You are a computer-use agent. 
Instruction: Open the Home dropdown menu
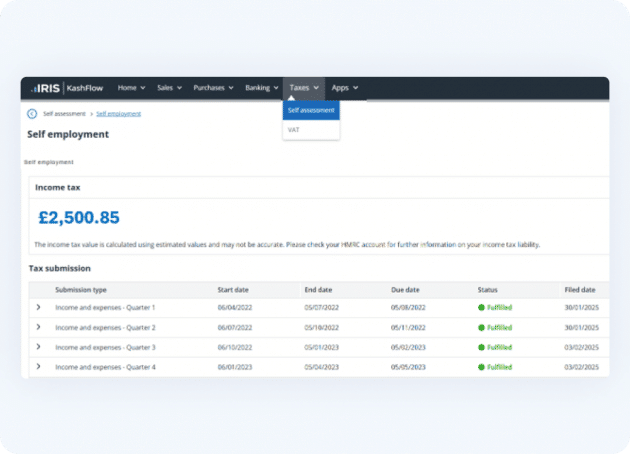click(131, 88)
